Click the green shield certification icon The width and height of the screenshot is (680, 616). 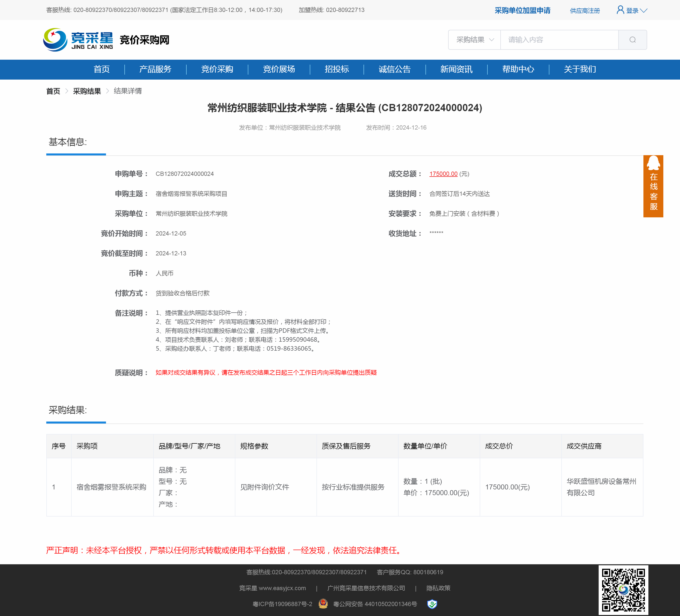pos(432,604)
